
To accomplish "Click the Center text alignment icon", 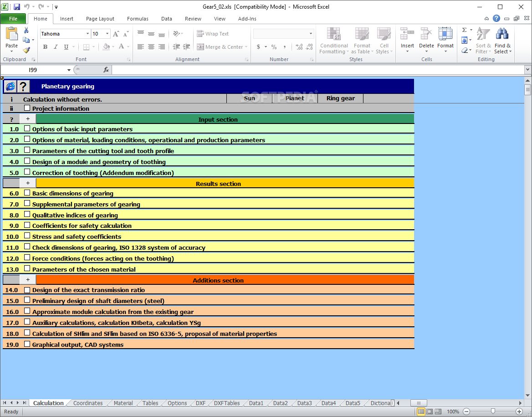I will (x=151, y=47).
